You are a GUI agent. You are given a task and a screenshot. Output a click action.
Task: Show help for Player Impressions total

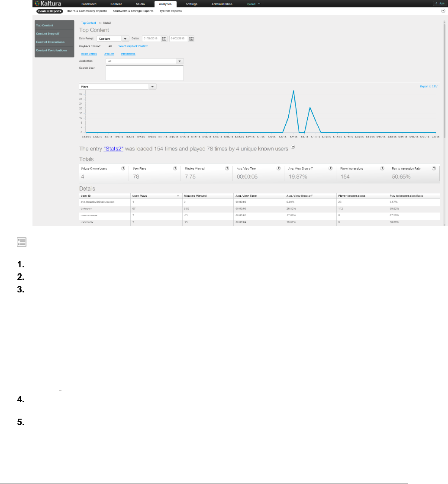382,168
